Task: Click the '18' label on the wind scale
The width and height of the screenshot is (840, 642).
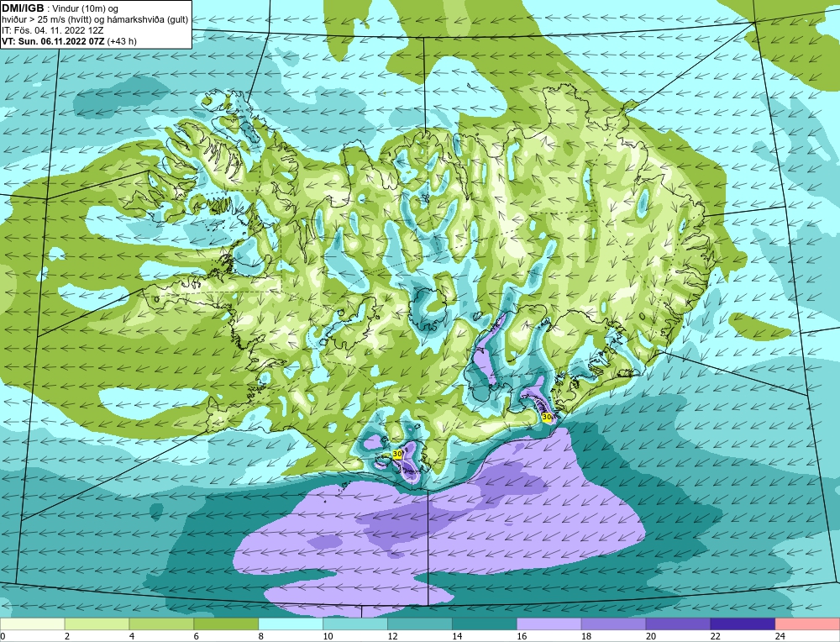Action: point(586,636)
